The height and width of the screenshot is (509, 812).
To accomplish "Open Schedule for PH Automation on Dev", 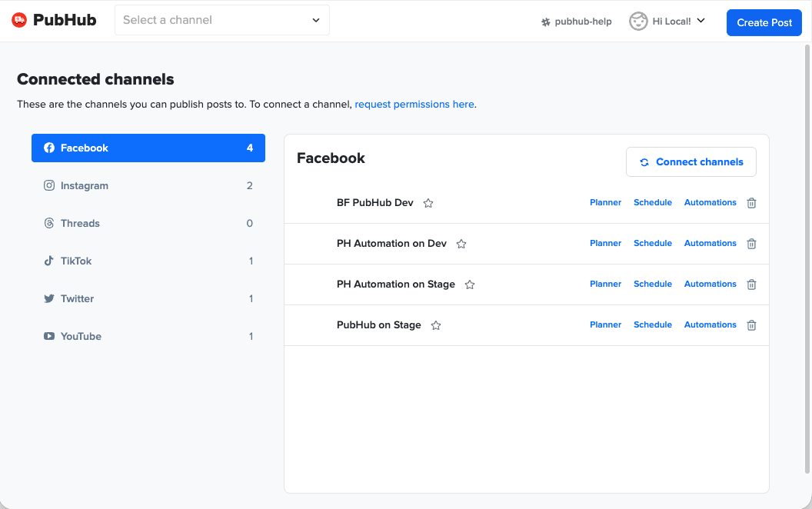I will (653, 244).
